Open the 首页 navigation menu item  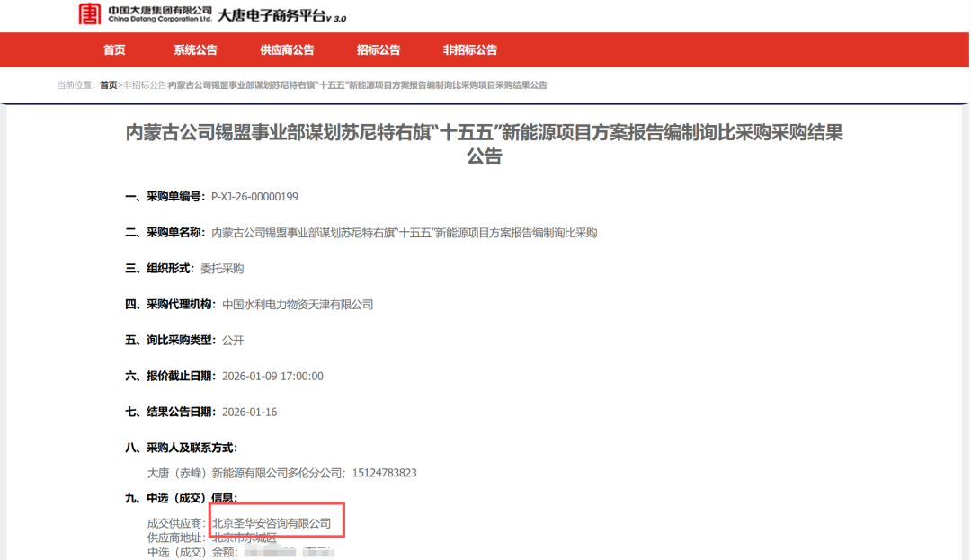(x=114, y=50)
